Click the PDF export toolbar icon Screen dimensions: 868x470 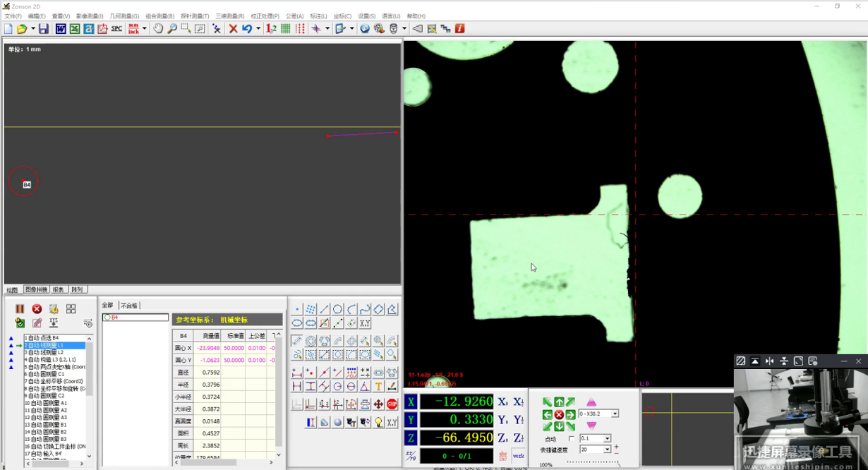tap(103, 29)
